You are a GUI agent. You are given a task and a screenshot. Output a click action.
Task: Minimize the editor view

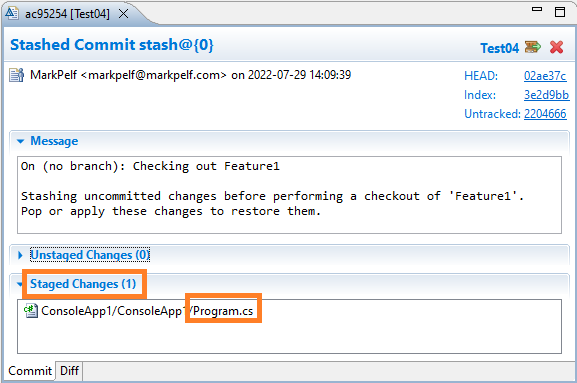pos(537,9)
